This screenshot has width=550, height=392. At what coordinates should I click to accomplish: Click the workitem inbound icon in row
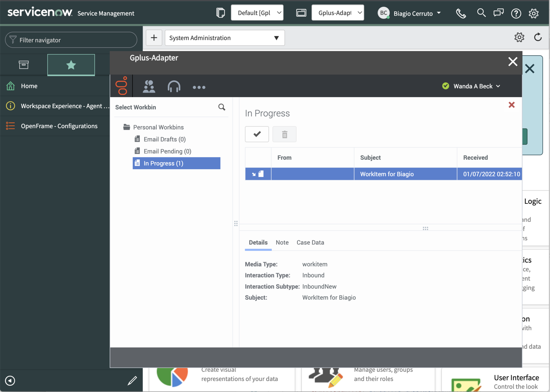tap(258, 174)
